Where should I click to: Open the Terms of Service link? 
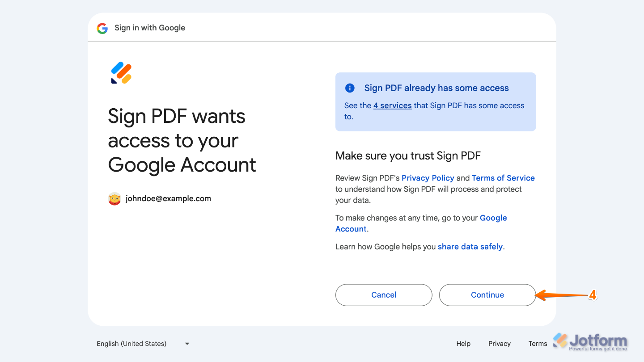point(503,178)
